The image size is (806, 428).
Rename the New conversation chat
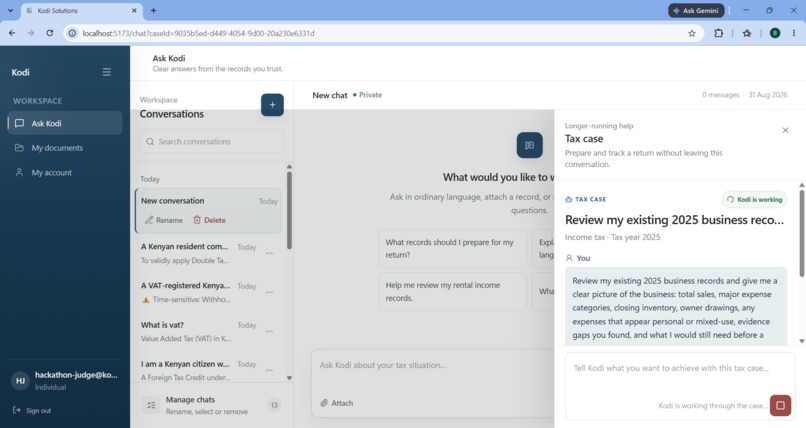[x=163, y=220]
